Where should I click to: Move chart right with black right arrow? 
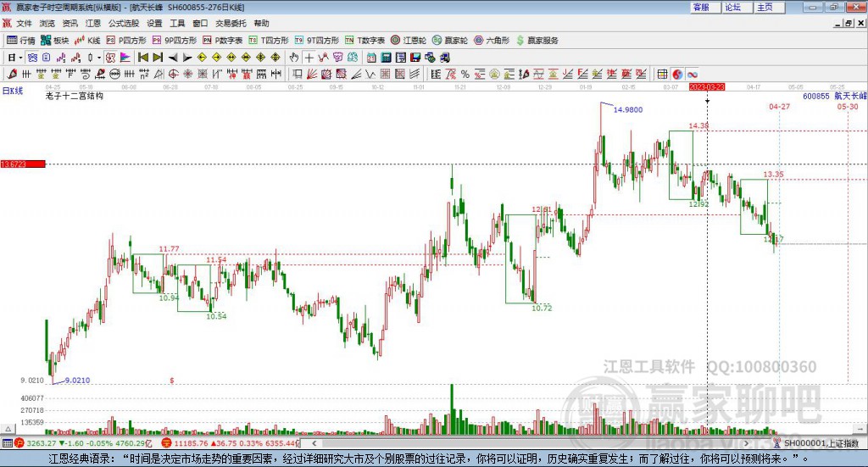187,58
